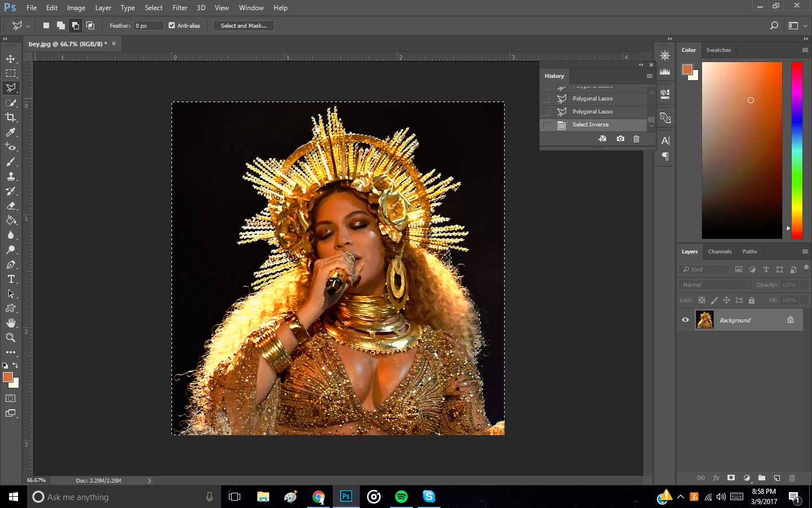Select the Eyedropper tool
Screen dimensions: 812x508
[x=11, y=132]
